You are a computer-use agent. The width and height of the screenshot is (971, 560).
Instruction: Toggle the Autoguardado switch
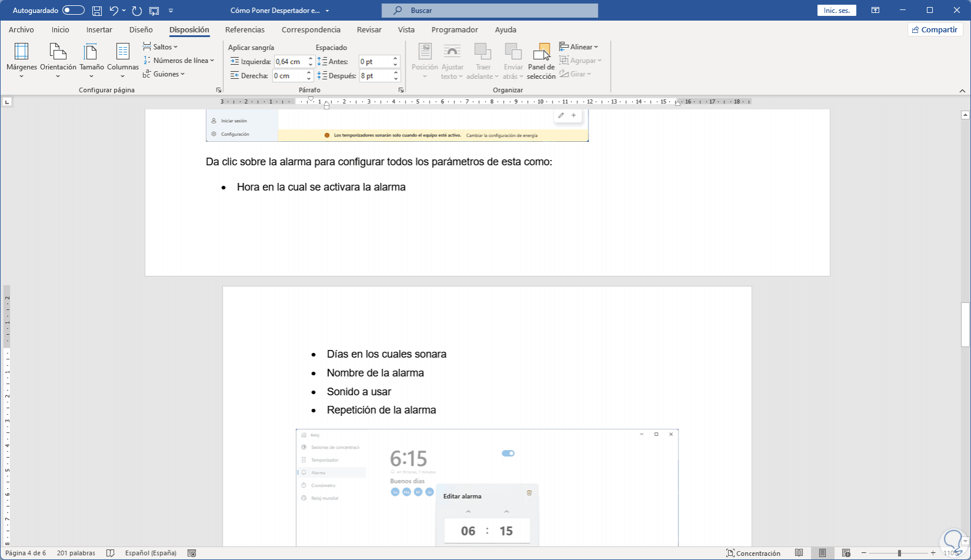tap(74, 11)
